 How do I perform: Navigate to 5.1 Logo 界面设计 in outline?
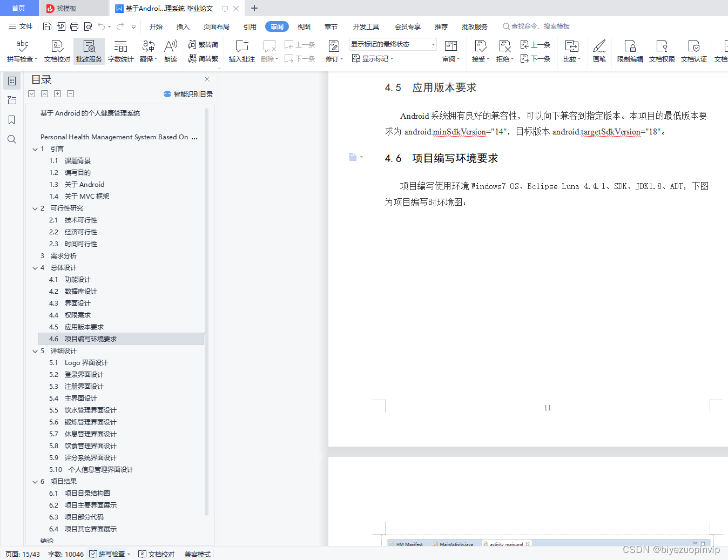click(78, 363)
